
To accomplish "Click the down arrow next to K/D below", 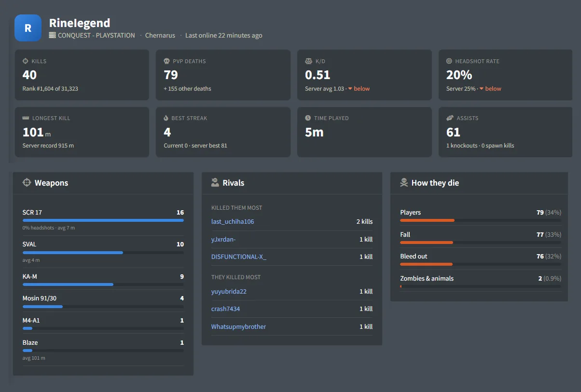I will click(350, 89).
